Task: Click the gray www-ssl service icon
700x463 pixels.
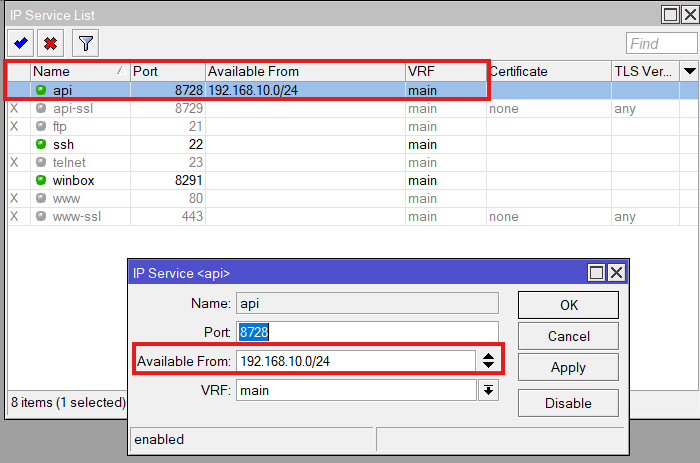Action: point(41,217)
